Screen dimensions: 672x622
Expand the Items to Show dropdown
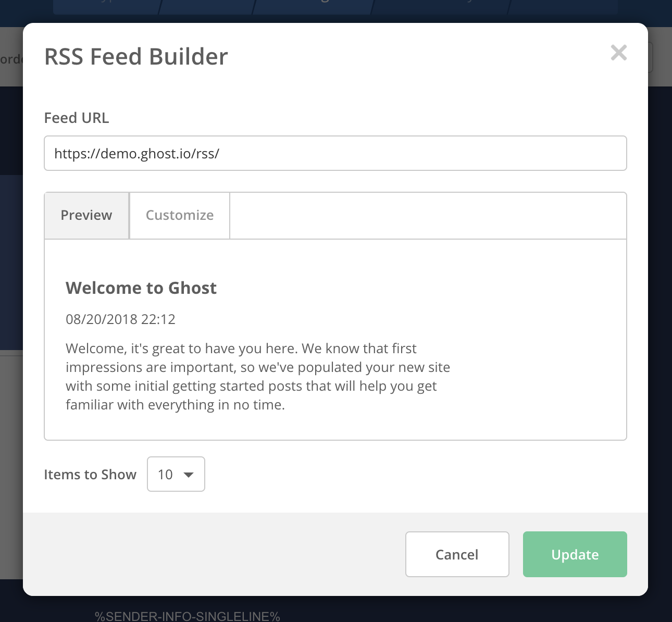(x=176, y=474)
